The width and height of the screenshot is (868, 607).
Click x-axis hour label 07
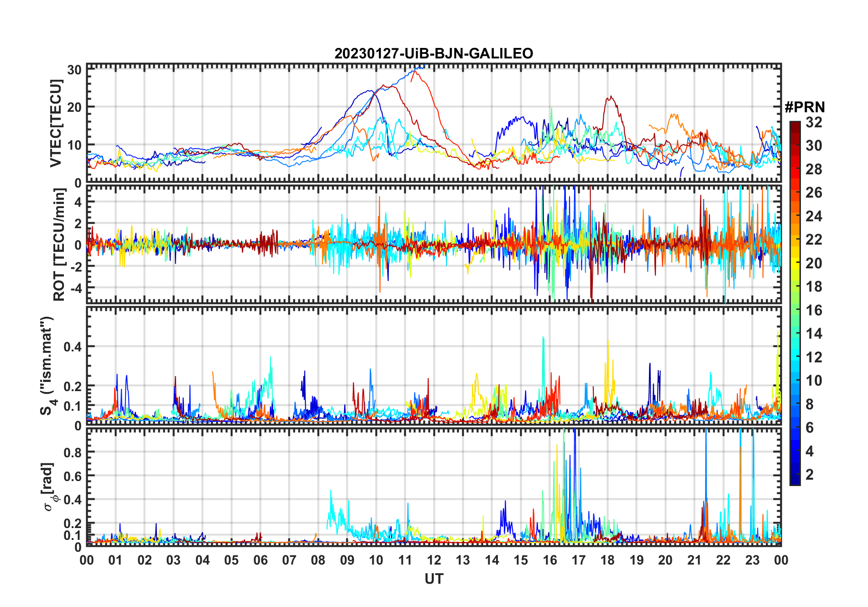click(289, 560)
